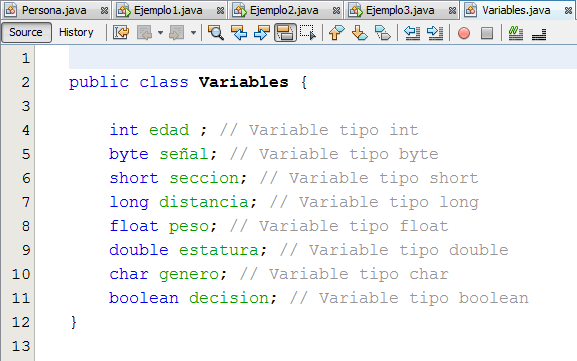This screenshot has width=577, height=361.
Task: Close the Persona.java tab
Action: pos(105,11)
